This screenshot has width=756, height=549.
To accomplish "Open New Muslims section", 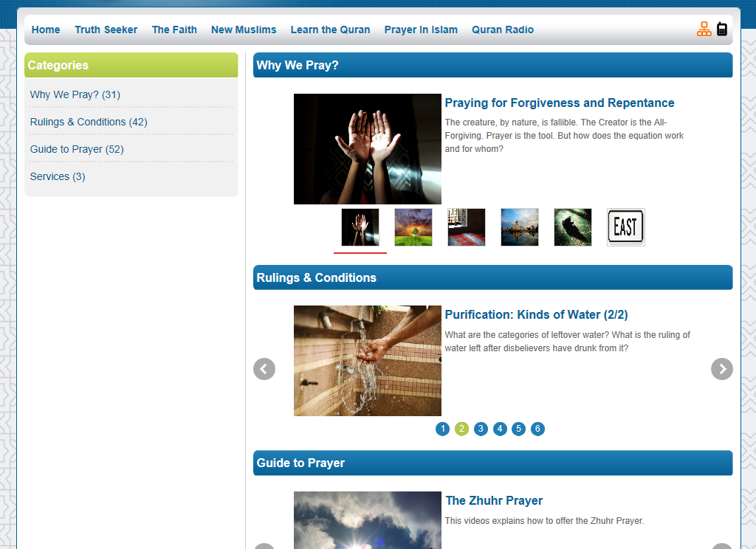I will [x=244, y=30].
